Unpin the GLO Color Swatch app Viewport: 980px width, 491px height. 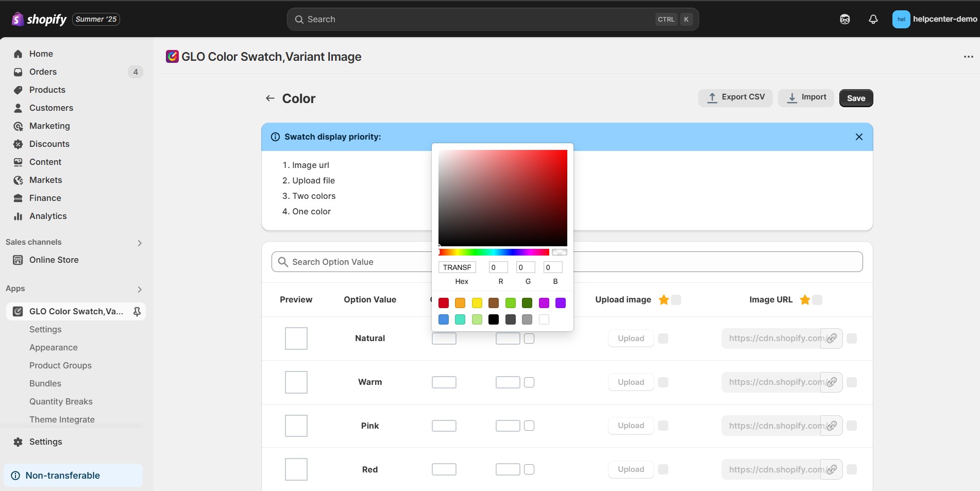[x=137, y=312]
